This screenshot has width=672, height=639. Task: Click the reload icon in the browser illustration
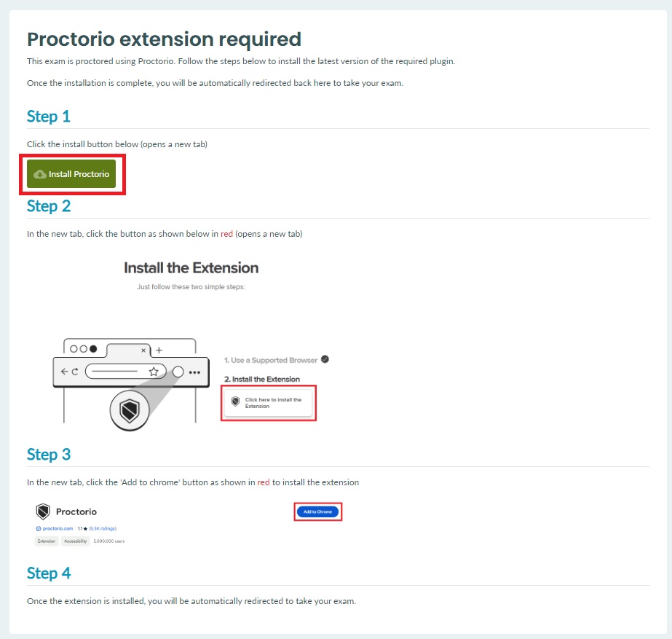click(x=75, y=371)
